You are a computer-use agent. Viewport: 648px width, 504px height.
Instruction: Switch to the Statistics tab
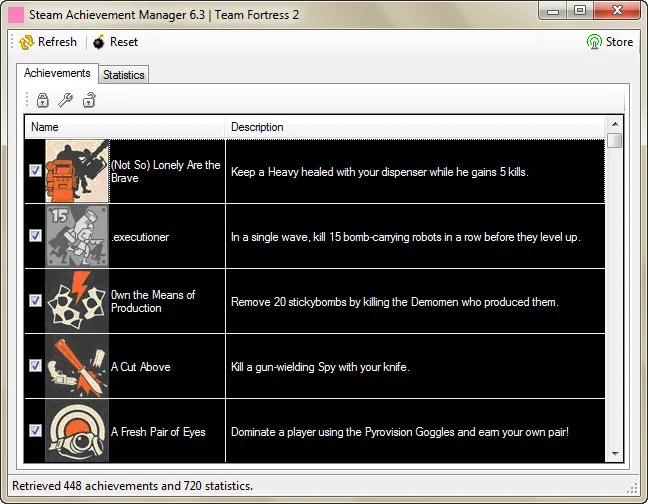(x=124, y=75)
